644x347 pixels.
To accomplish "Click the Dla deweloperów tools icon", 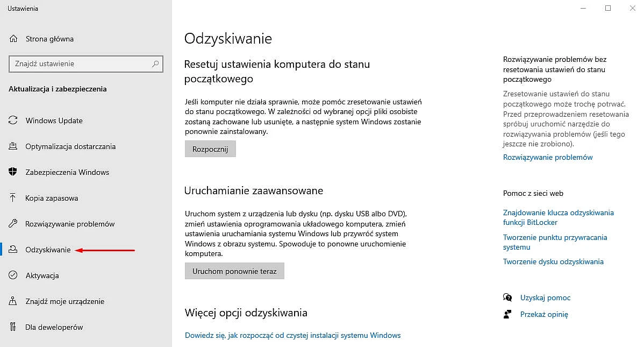I will [13, 327].
